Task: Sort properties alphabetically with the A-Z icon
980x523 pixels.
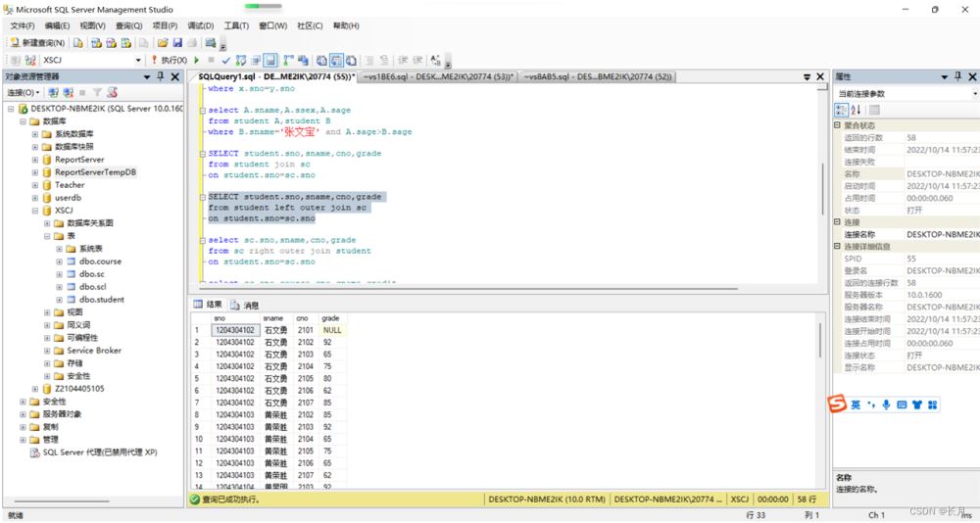Action: [857, 110]
